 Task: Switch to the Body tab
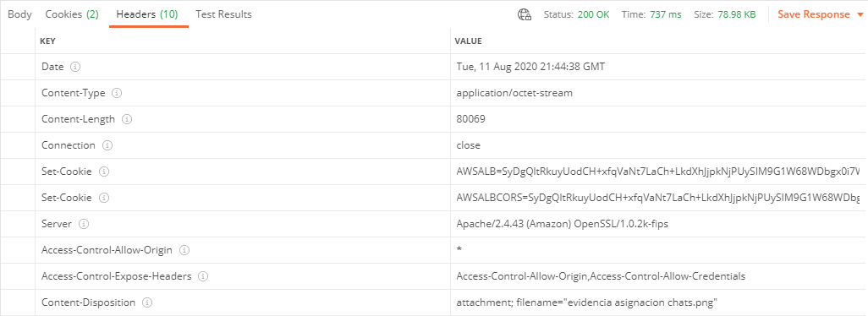20,14
